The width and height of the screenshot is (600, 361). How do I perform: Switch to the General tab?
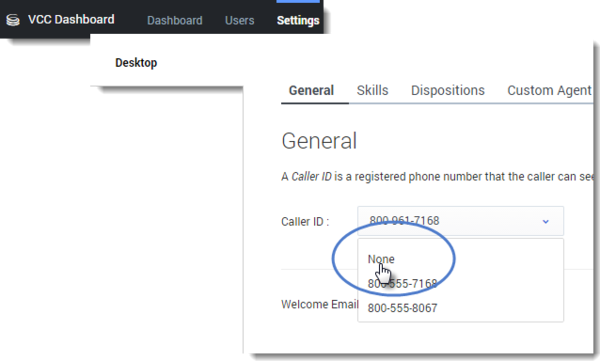click(311, 91)
